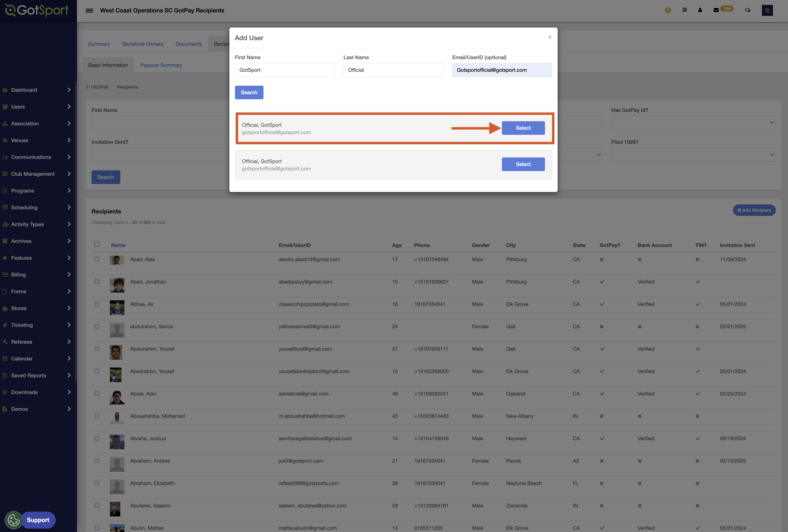Open the Support chat button
Screen dimensions: 788x532
pos(38,520)
